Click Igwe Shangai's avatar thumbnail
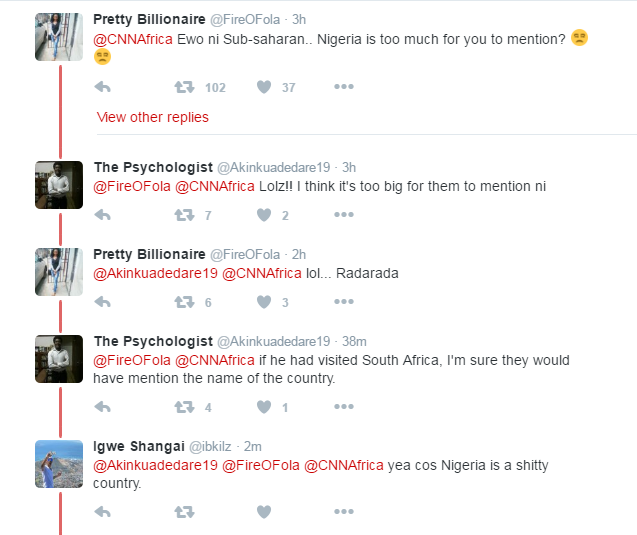This screenshot has height=535, width=637. [x=59, y=464]
